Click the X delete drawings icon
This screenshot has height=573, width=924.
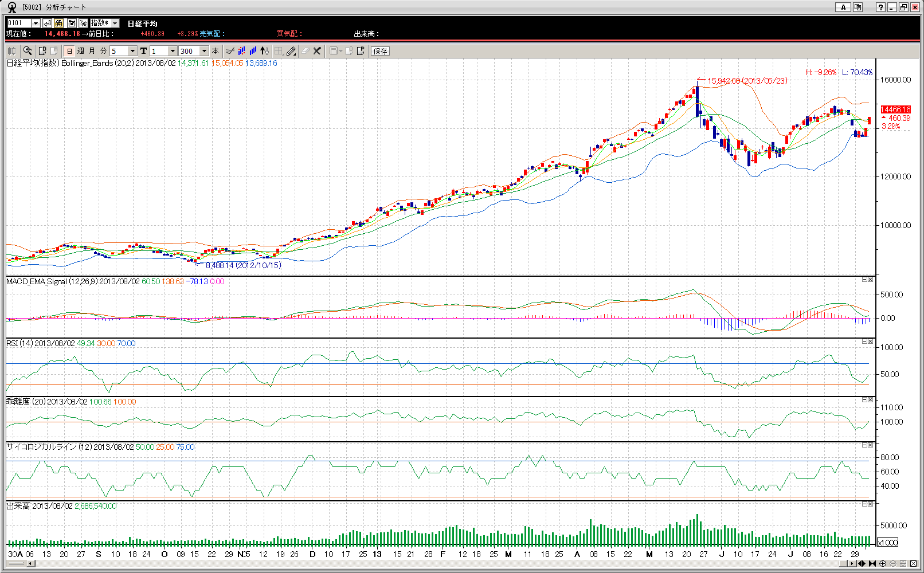click(x=317, y=51)
